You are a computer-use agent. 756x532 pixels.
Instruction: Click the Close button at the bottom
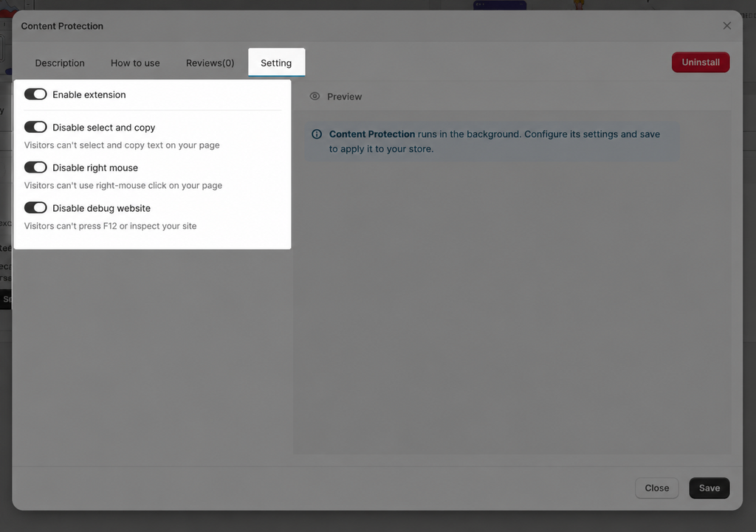(656, 488)
